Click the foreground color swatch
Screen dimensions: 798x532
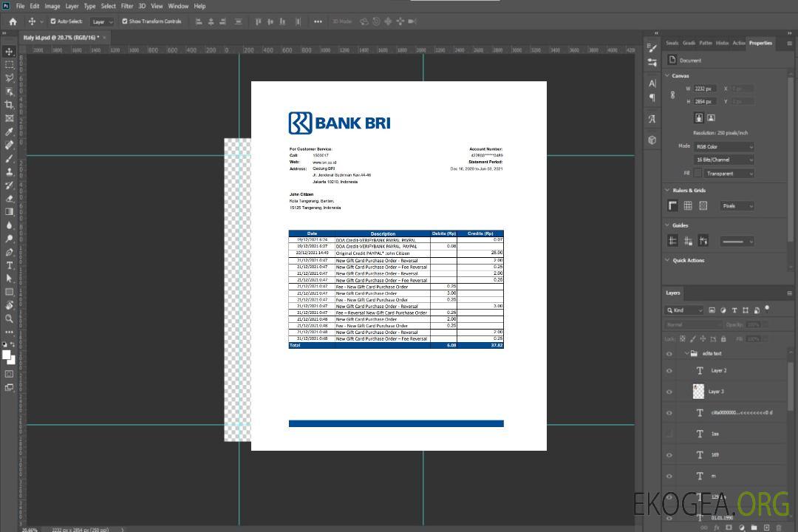tap(7, 355)
